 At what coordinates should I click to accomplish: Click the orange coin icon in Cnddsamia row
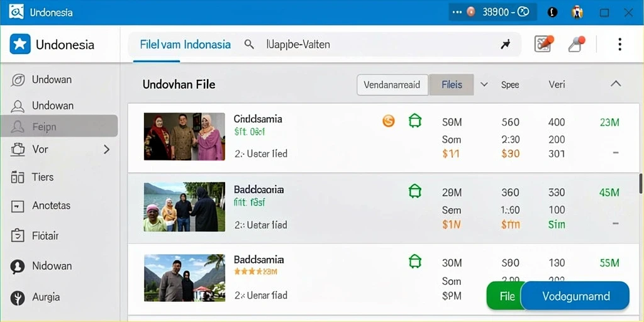coord(388,121)
